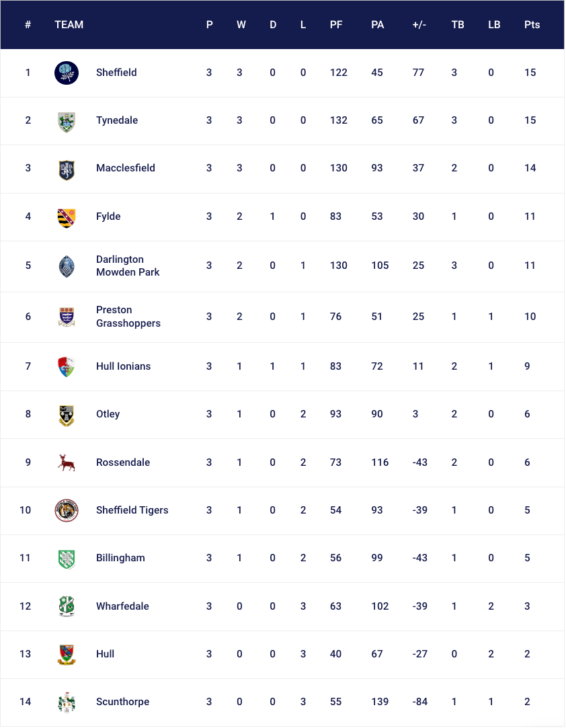This screenshot has height=728, width=566.
Task: Click the Scunthorpe team name link
Action: (x=122, y=702)
